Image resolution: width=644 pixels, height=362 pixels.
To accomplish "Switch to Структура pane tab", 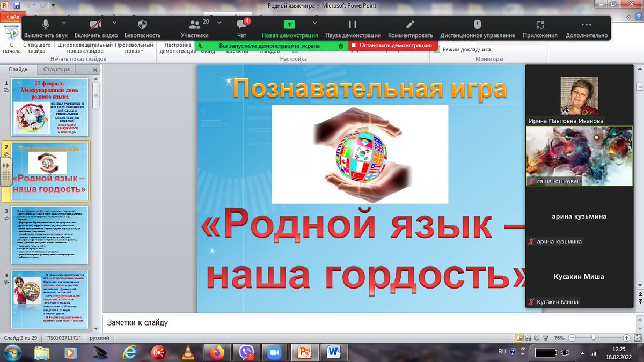I will coord(56,69).
